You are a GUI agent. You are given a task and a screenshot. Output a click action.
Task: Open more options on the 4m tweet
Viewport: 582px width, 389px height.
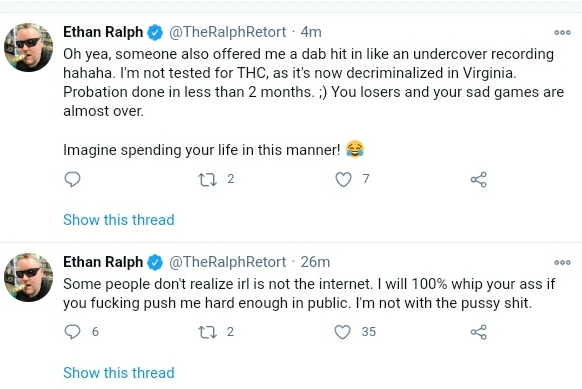(562, 32)
